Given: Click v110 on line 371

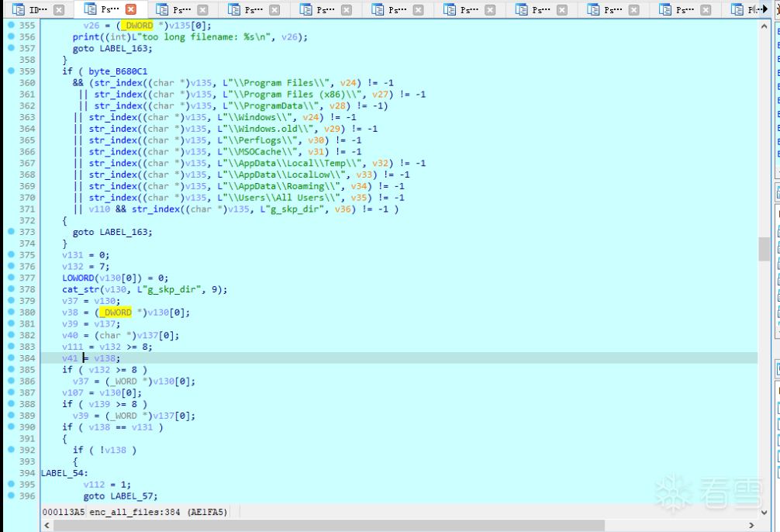Looking at the screenshot, I should tap(99, 209).
